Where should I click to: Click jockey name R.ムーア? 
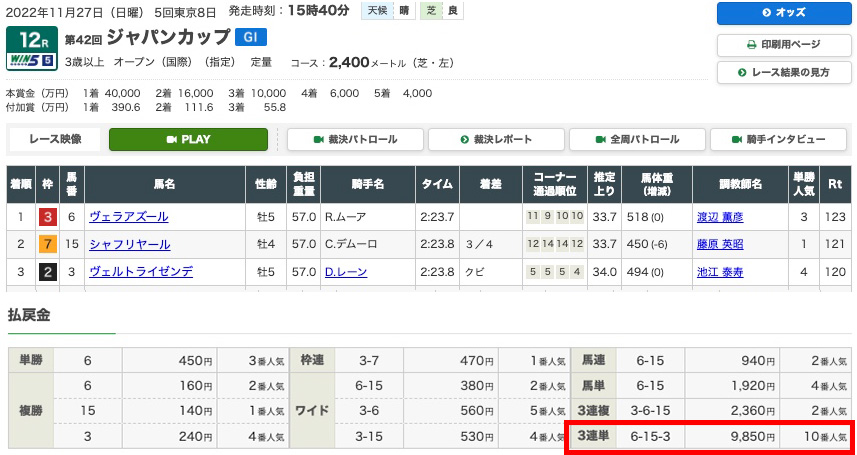[347, 217]
